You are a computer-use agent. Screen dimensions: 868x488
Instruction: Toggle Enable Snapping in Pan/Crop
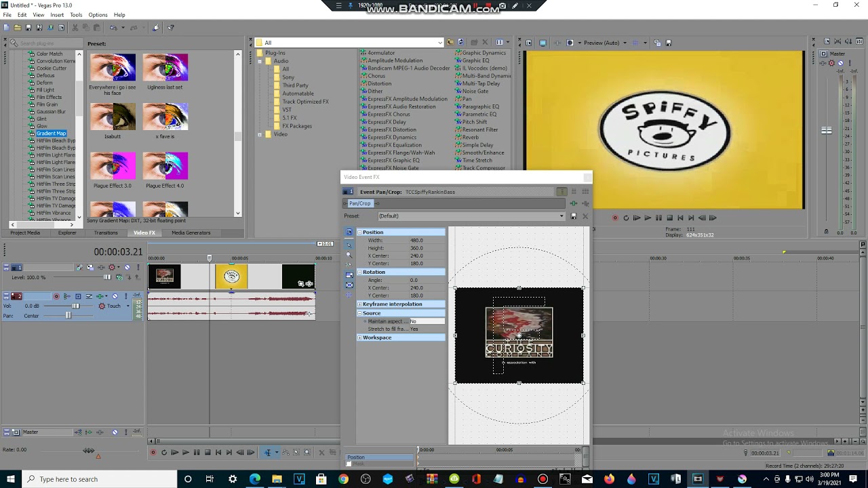(x=349, y=264)
